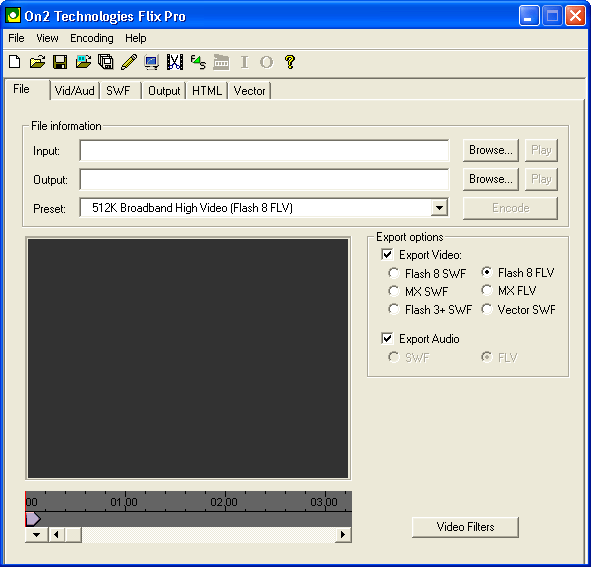Click the stacked floppy disks icon
Viewport: 591px width, 567px height.
pos(106,61)
